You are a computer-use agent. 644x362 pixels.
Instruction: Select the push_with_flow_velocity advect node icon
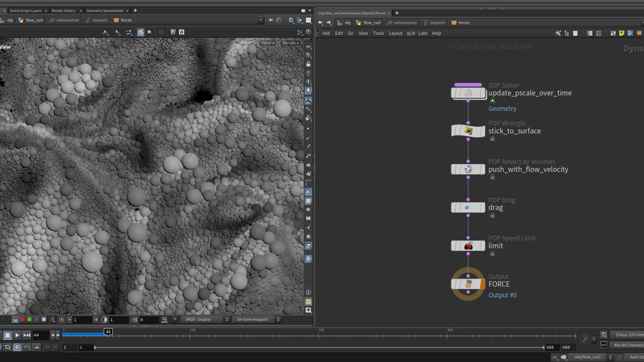pyautogui.click(x=468, y=170)
